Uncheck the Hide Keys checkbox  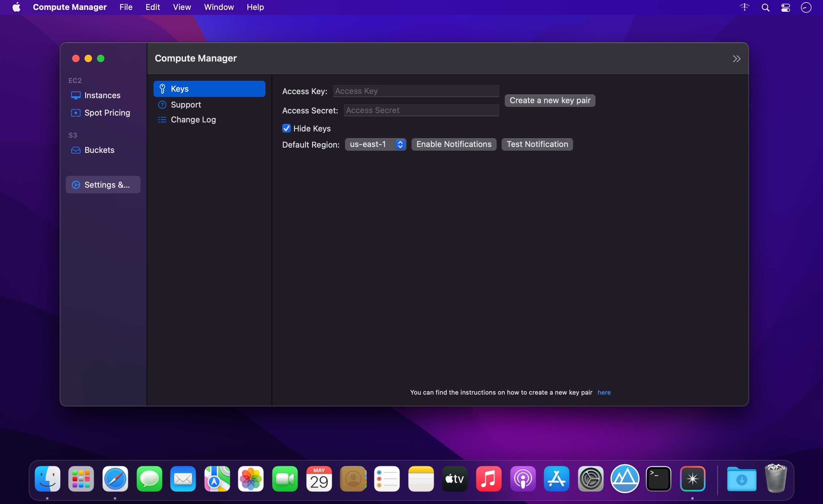(286, 129)
